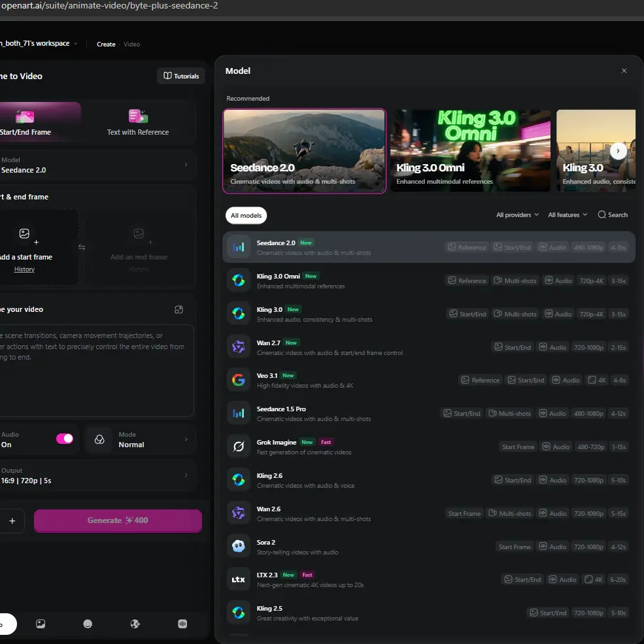Expand the Mode Normal selector chevron
Viewport: 644px width, 644px height.
pyautogui.click(x=186, y=439)
